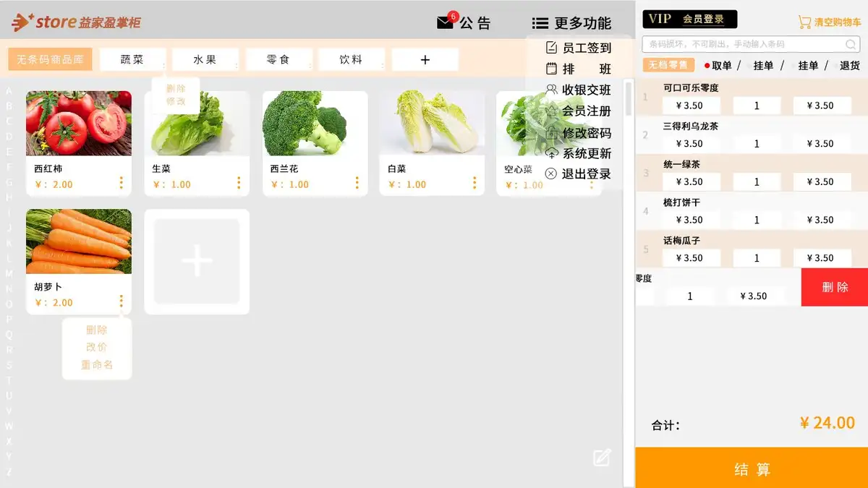Switch to the 蔬菜 category tab
The image size is (868, 488).
tap(132, 59)
